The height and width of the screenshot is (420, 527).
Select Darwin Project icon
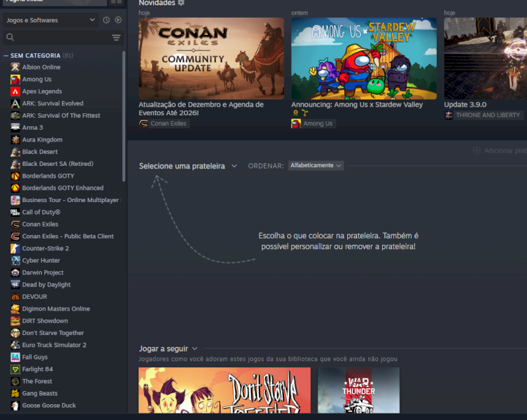(15, 273)
